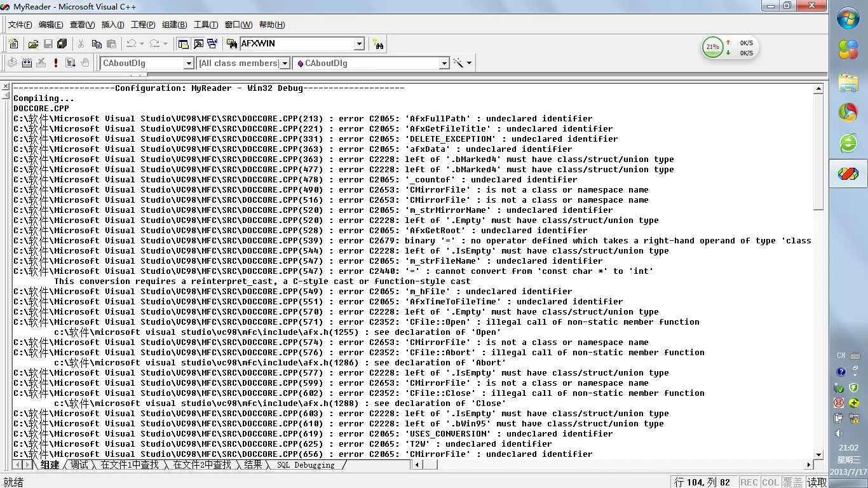Click the volume speaker tray icon
The height and width of the screenshot is (488, 868).
(839, 433)
